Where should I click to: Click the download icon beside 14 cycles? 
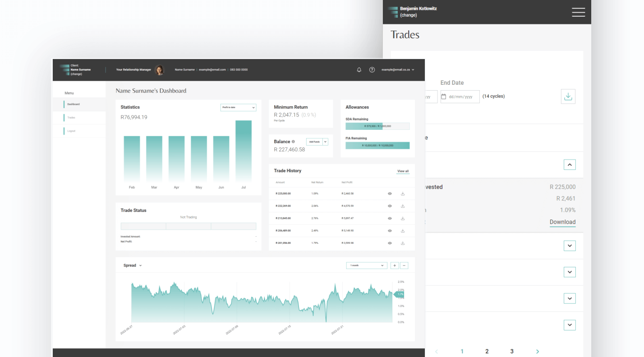pos(568,96)
